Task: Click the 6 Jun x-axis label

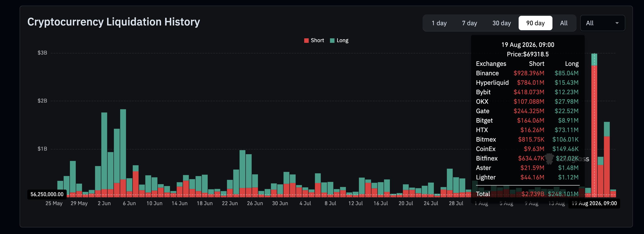Action: [x=129, y=203]
